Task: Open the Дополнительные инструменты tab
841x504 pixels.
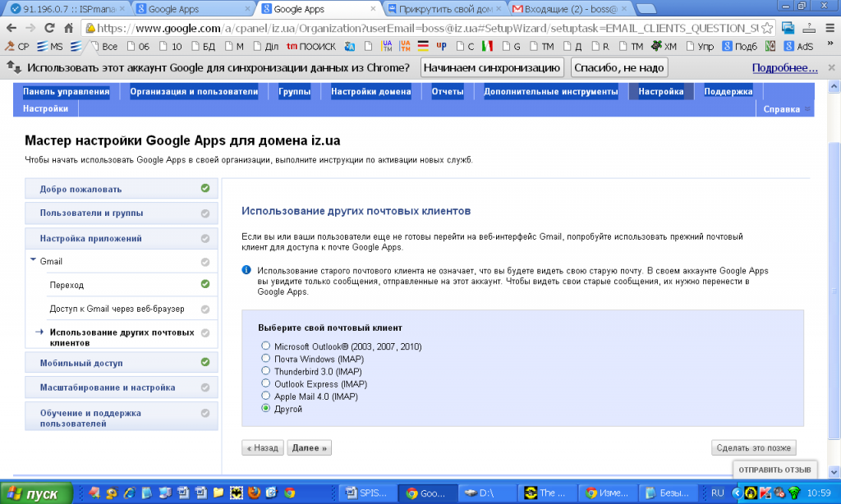Action: pyautogui.click(x=551, y=92)
